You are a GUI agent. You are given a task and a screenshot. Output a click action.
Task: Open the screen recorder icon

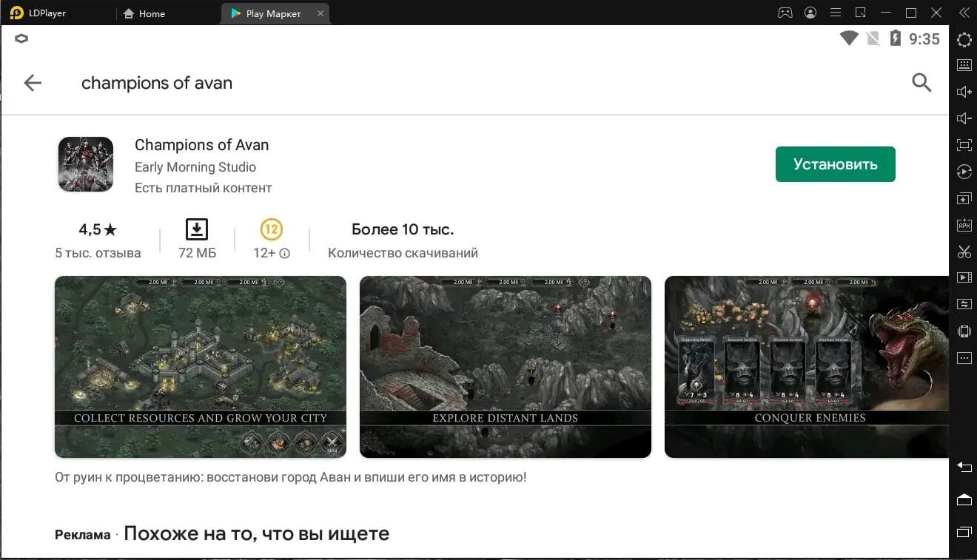pyautogui.click(x=964, y=277)
